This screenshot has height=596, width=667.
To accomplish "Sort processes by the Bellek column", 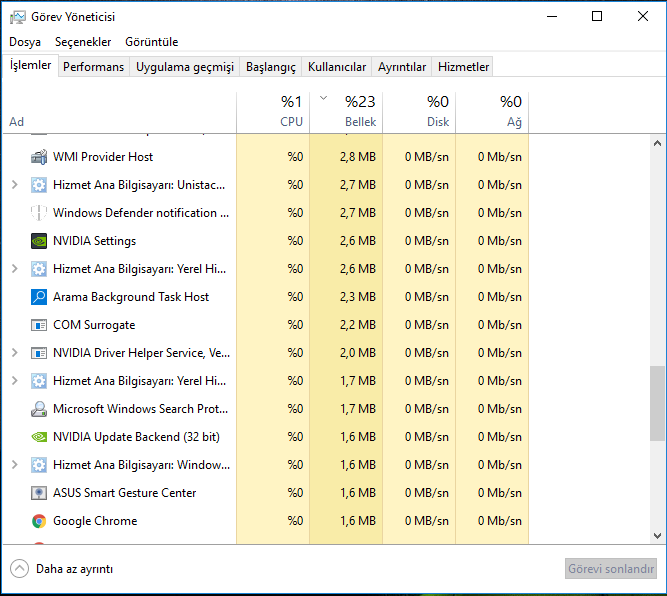I will click(347, 111).
